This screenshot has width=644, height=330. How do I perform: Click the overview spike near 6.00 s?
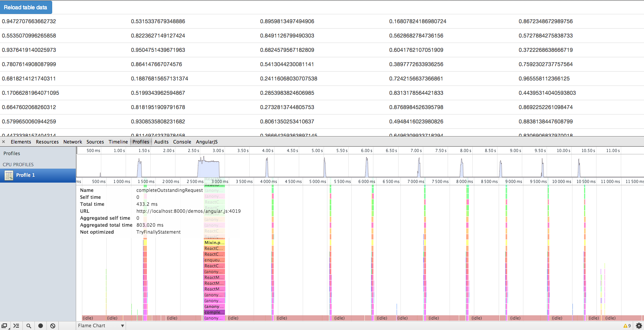[367, 167]
